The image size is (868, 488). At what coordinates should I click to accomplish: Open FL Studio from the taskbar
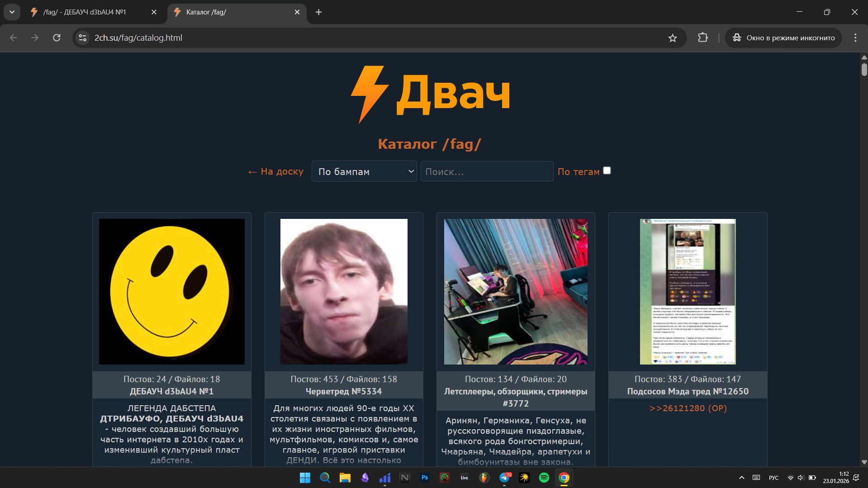[x=484, y=478]
